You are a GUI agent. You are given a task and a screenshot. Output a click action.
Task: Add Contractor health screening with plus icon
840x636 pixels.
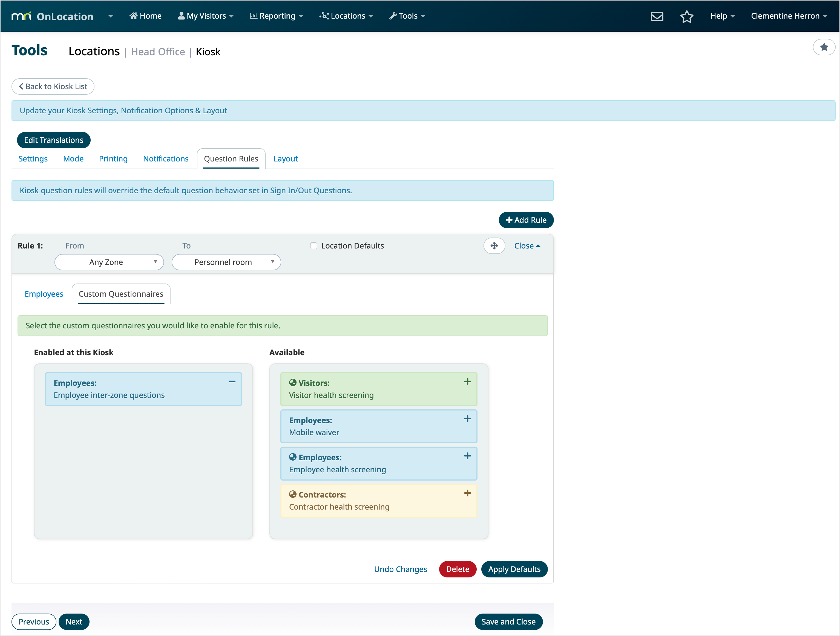point(467,493)
